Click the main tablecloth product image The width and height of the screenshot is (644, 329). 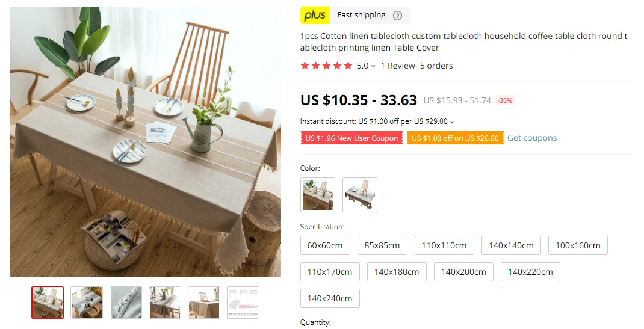point(146,142)
